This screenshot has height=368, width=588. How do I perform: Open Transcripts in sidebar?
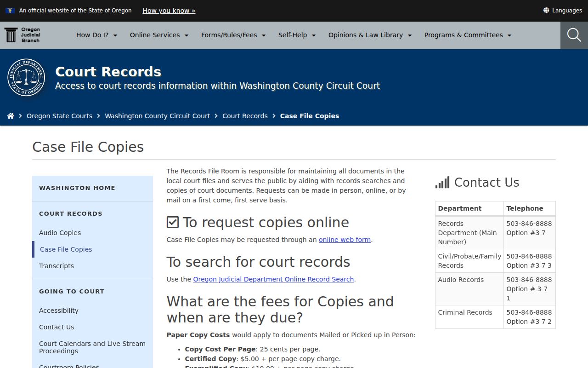pos(57,266)
